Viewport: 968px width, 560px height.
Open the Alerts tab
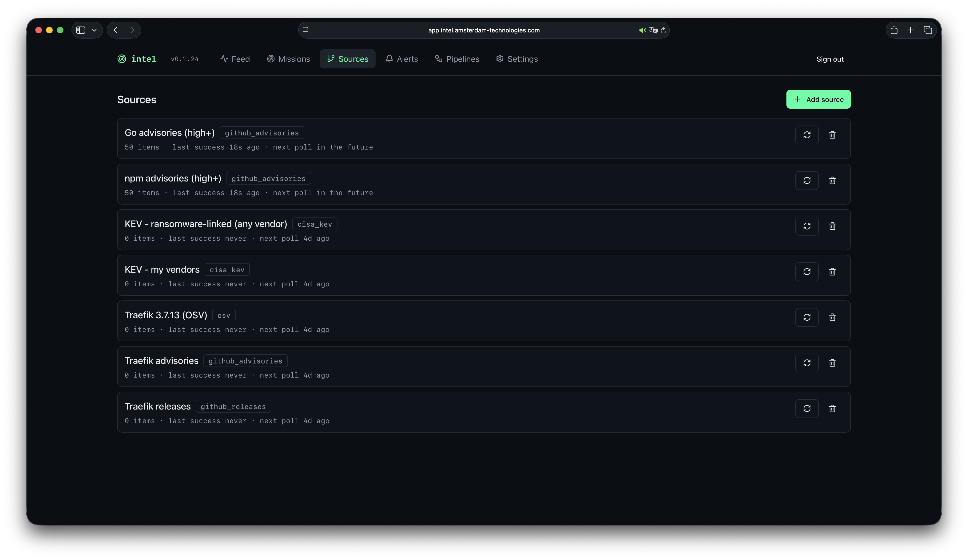click(402, 59)
